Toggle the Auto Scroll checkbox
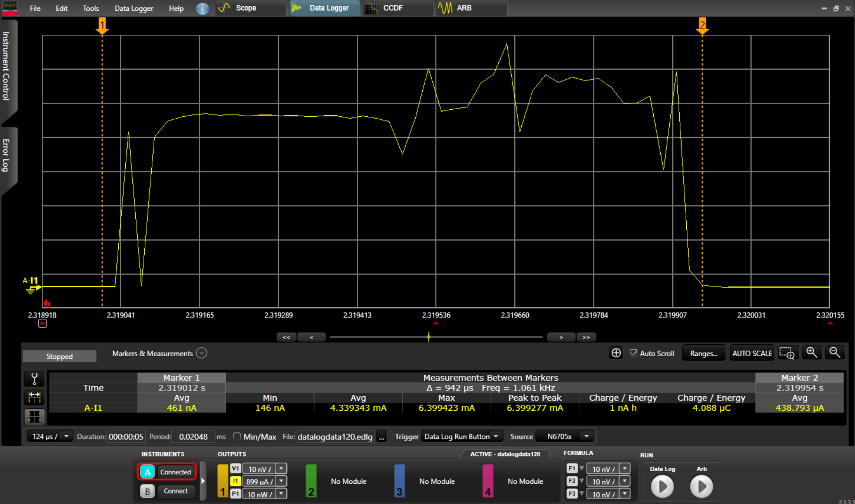 (633, 353)
